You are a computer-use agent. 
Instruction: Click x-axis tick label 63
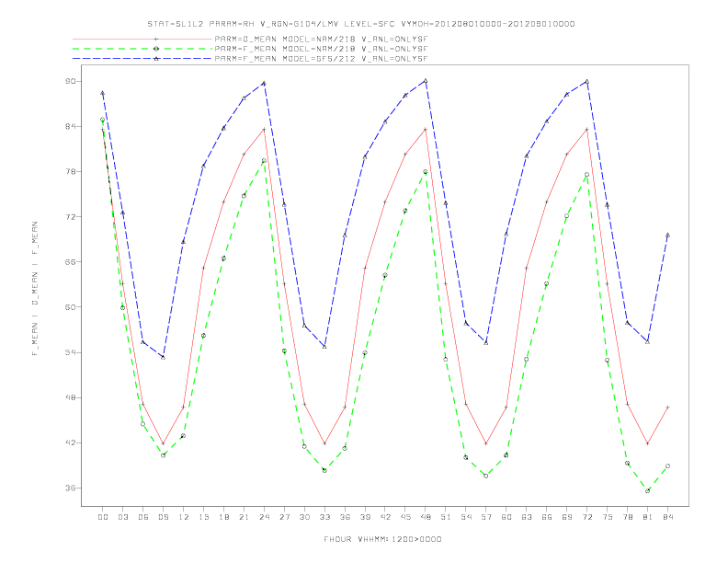pyautogui.click(x=527, y=517)
